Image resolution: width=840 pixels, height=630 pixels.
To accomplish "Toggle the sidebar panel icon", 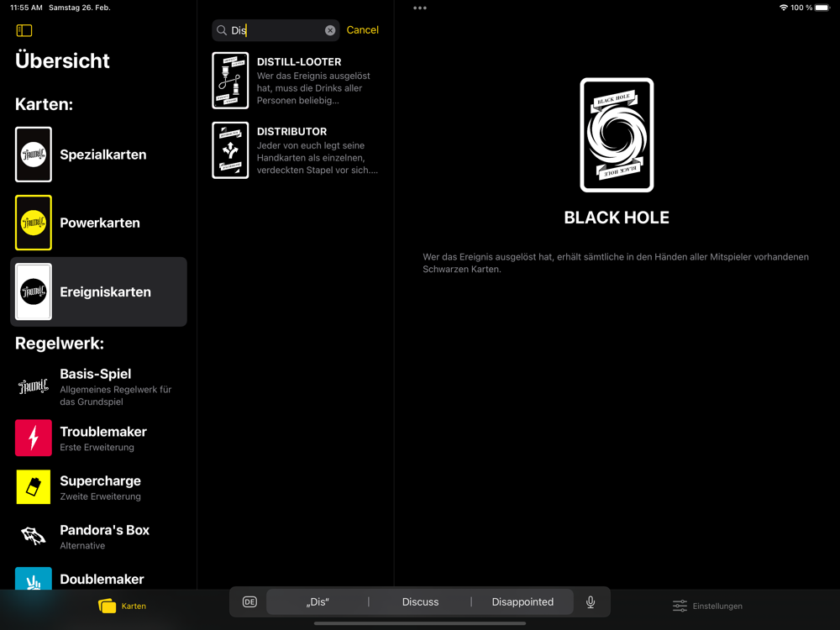I will pyautogui.click(x=24, y=30).
